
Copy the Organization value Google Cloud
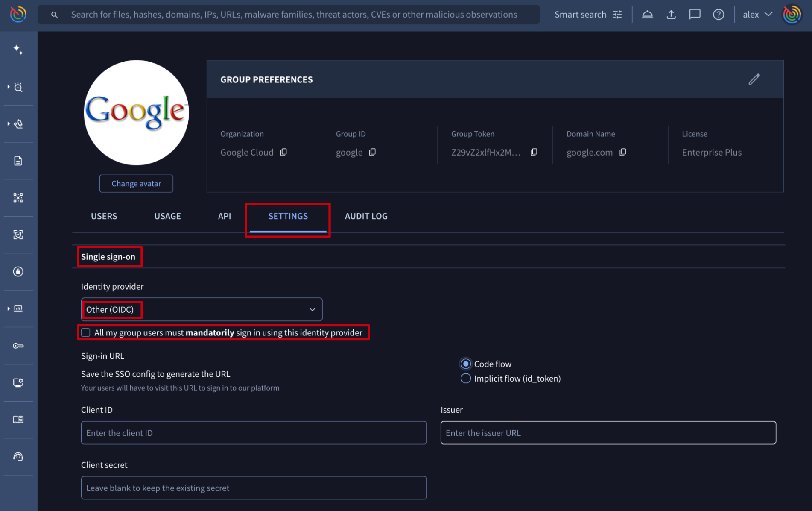point(283,152)
